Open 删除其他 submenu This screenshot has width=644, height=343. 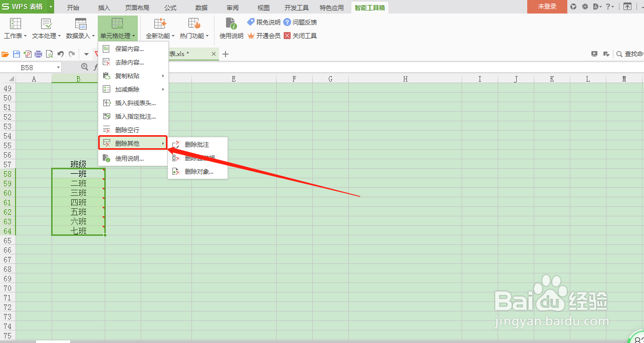[x=133, y=144]
